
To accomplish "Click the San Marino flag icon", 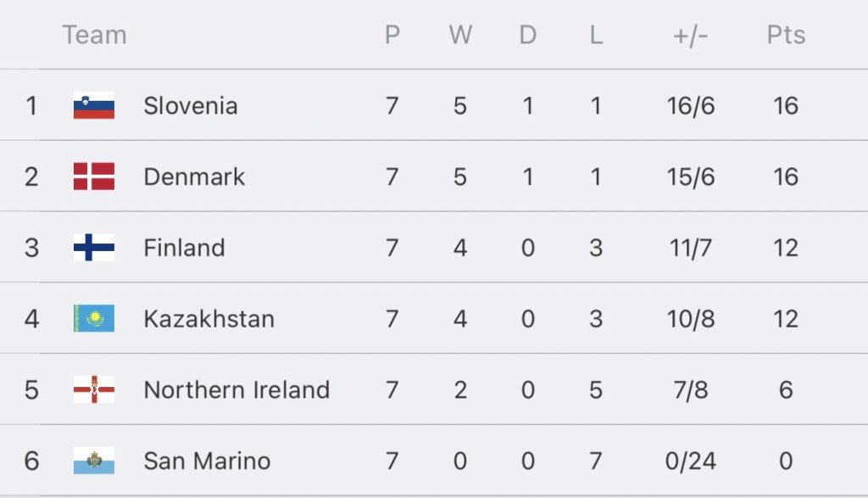I will click(x=94, y=461).
